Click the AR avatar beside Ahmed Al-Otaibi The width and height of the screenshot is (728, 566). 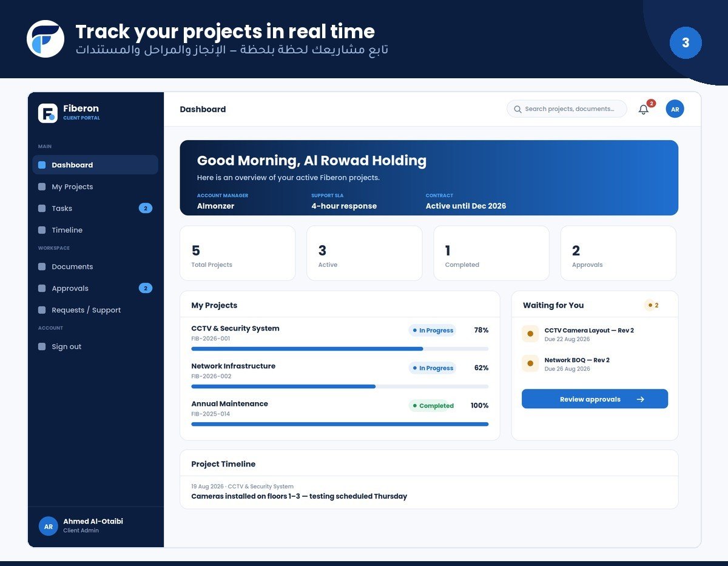pyautogui.click(x=48, y=526)
